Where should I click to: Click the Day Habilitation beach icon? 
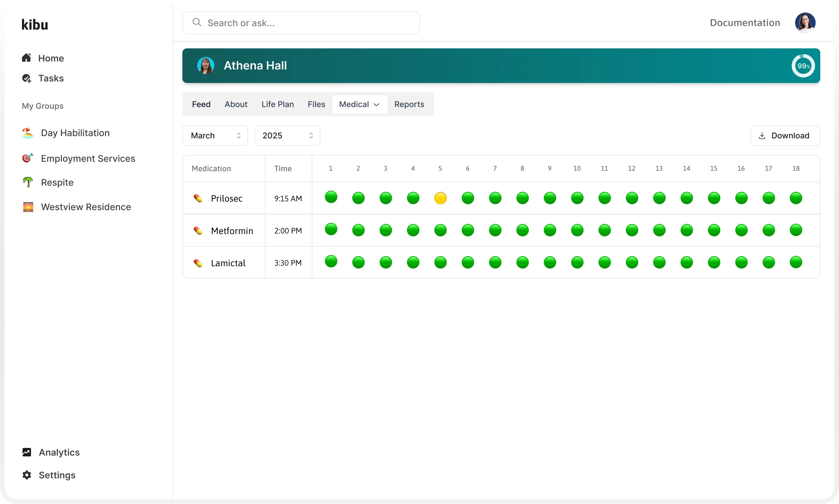(x=28, y=133)
